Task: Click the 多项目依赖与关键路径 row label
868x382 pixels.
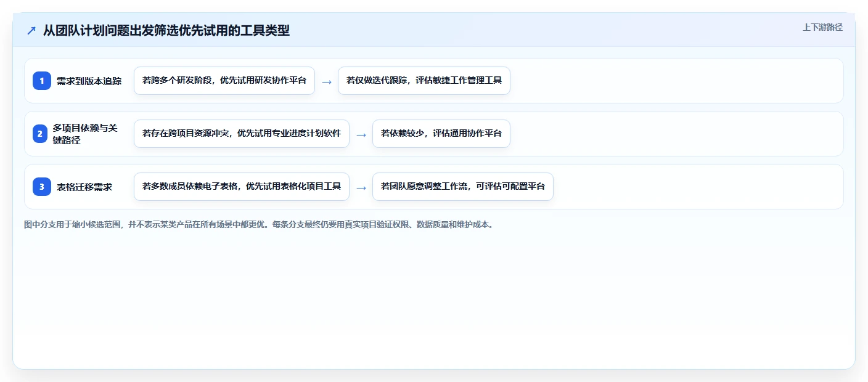Action: click(85, 134)
